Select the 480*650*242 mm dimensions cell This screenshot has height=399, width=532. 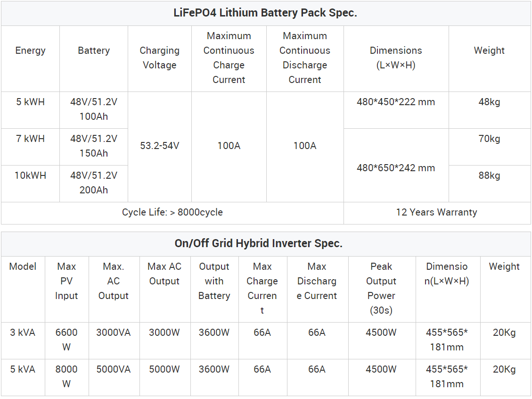click(x=396, y=166)
